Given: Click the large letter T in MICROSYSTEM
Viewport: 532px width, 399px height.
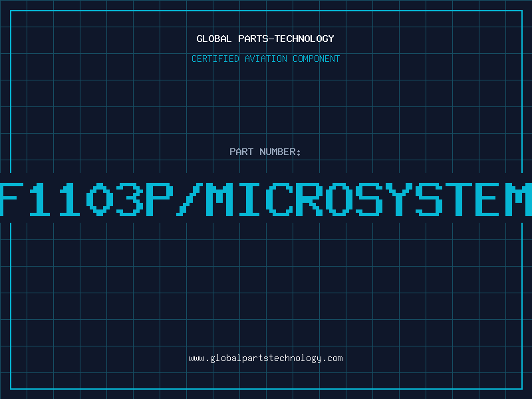Looking at the screenshot, I should (x=459, y=199).
